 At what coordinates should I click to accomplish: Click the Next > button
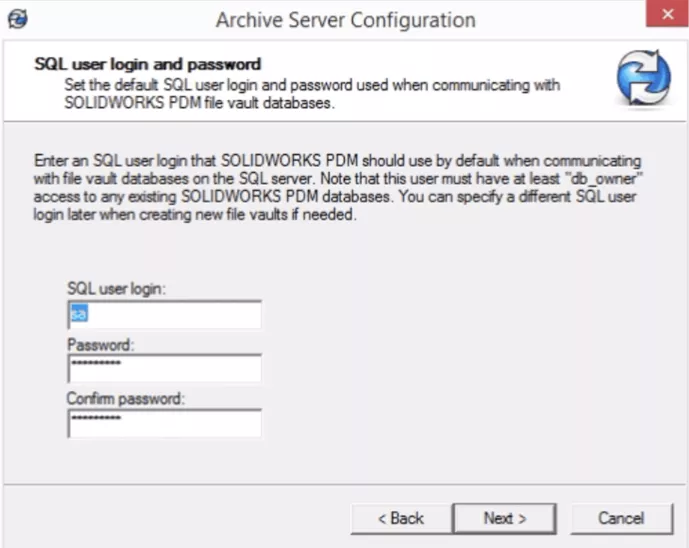[x=504, y=519]
